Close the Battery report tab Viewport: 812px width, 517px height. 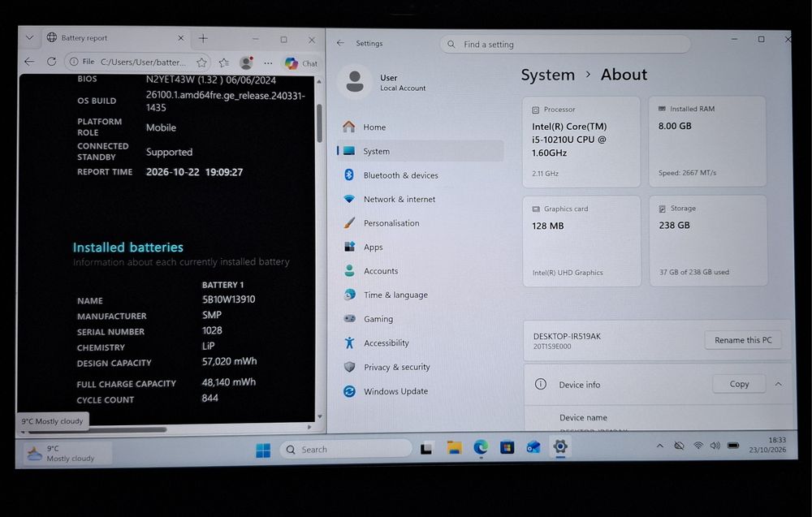(180, 38)
